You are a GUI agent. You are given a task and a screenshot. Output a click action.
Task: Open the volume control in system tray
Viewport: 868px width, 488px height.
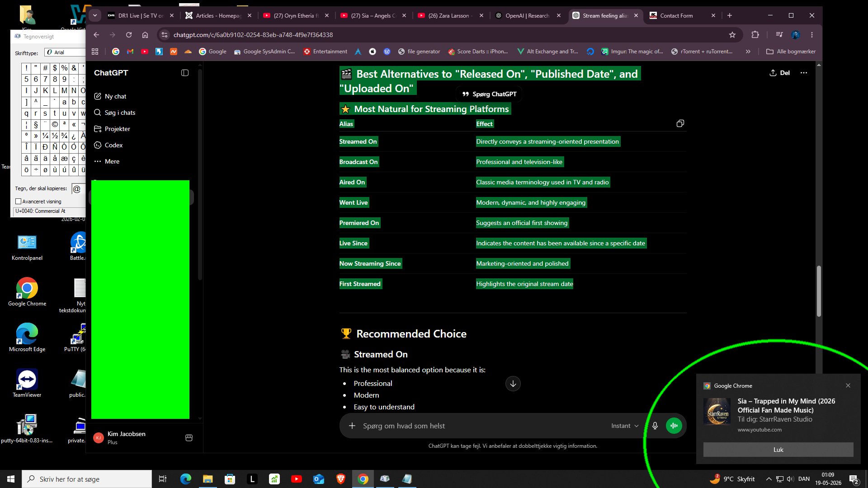790,479
